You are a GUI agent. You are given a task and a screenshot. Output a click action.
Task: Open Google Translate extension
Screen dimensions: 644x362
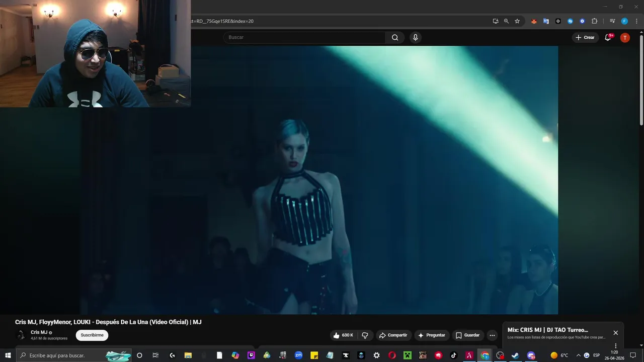(546, 21)
